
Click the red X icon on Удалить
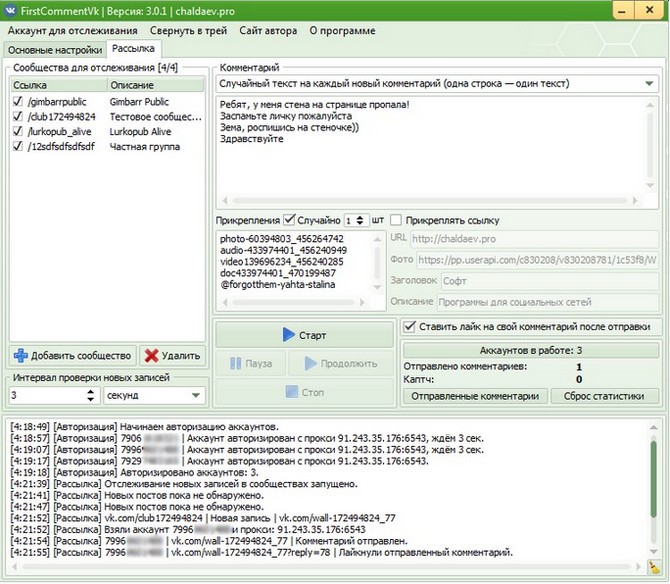point(151,355)
